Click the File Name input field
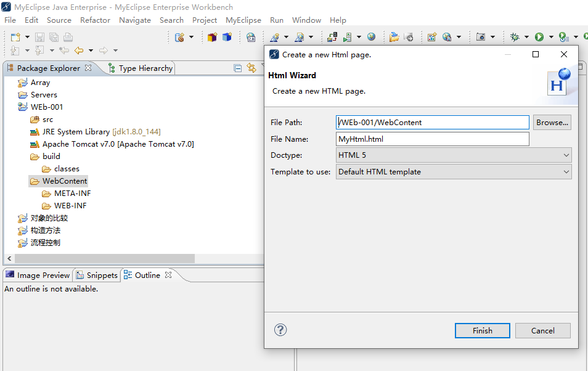 [433, 139]
